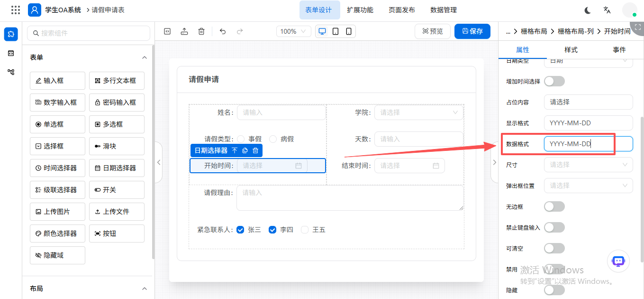The image size is (644, 299).
Task: Click the export upload toolbar icon
Action: pyautogui.click(x=184, y=31)
